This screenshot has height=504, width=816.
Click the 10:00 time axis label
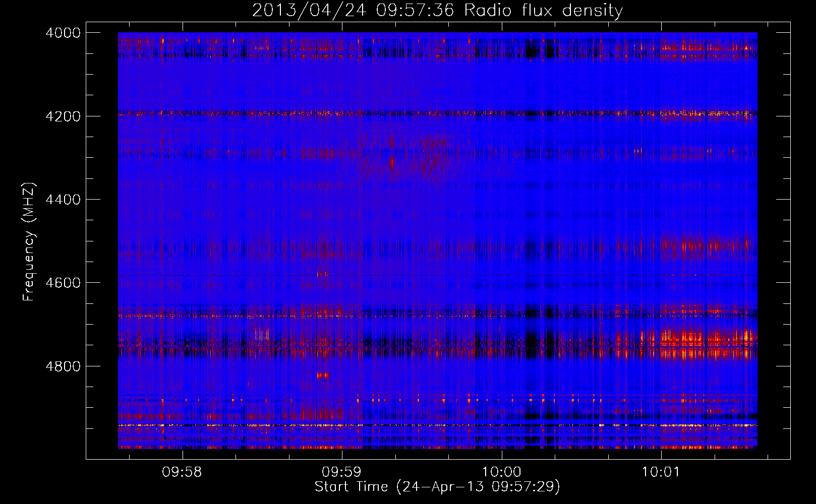(502, 472)
